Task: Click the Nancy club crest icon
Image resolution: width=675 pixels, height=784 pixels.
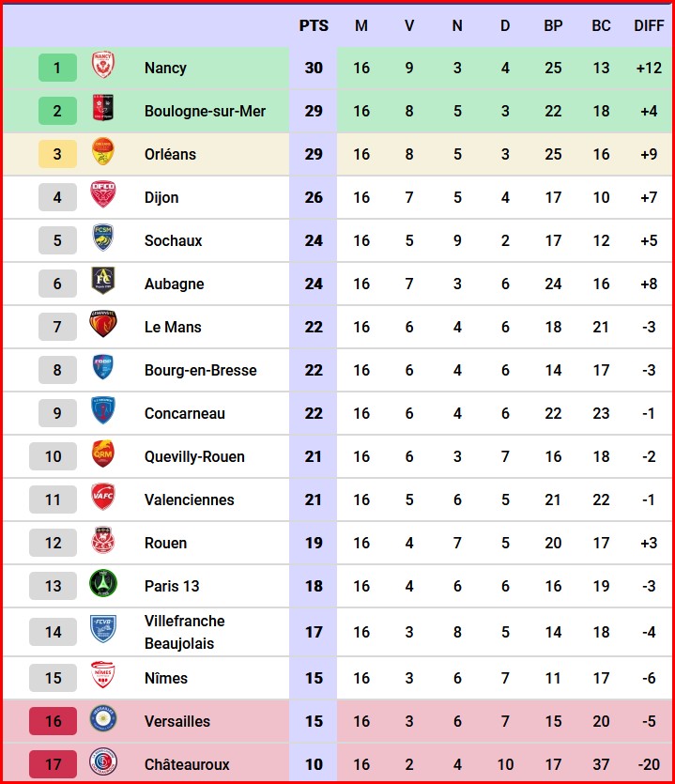Action: tap(103, 67)
